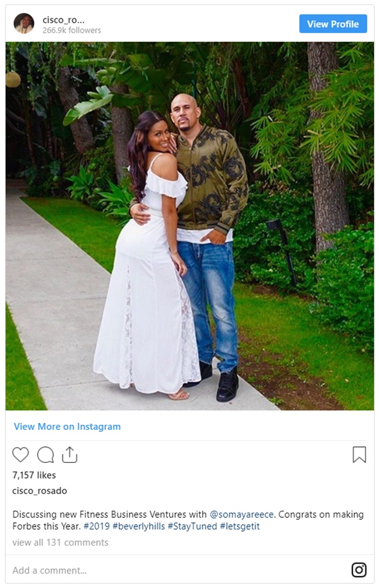379x588 pixels.
Task: View all 131 comments
Action: 60,542
